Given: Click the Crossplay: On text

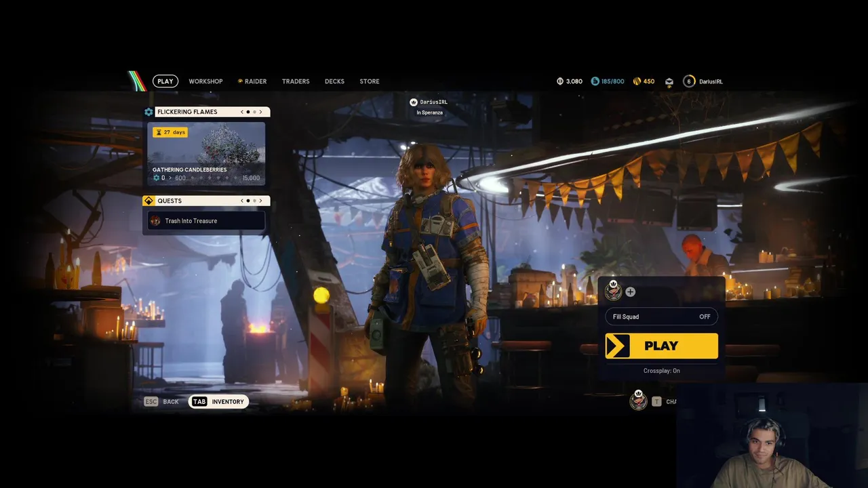Looking at the screenshot, I should point(662,371).
